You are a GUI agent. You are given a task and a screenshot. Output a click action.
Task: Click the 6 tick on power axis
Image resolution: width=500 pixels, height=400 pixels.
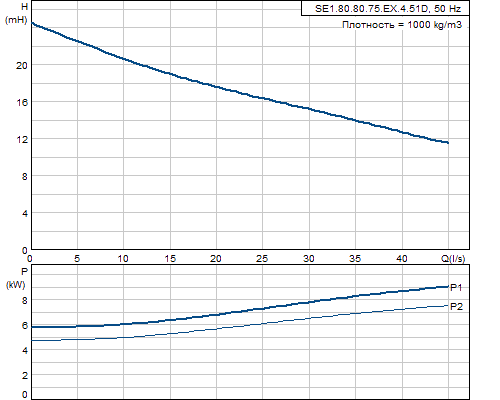25,325
